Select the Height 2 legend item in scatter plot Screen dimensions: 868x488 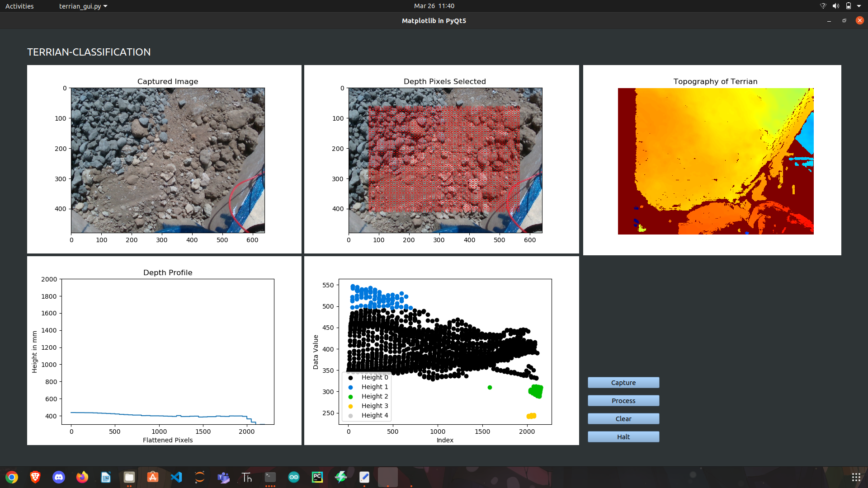(x=374, y=396)
